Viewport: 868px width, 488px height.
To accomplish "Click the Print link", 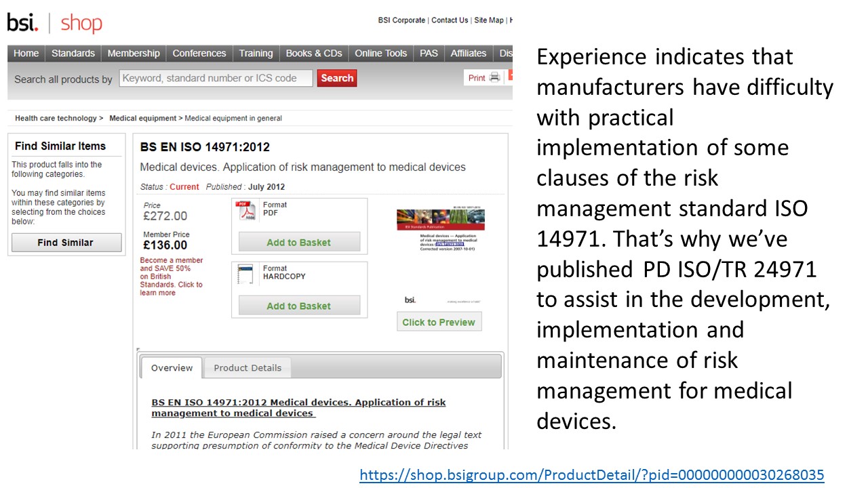I will click(477, 78).
